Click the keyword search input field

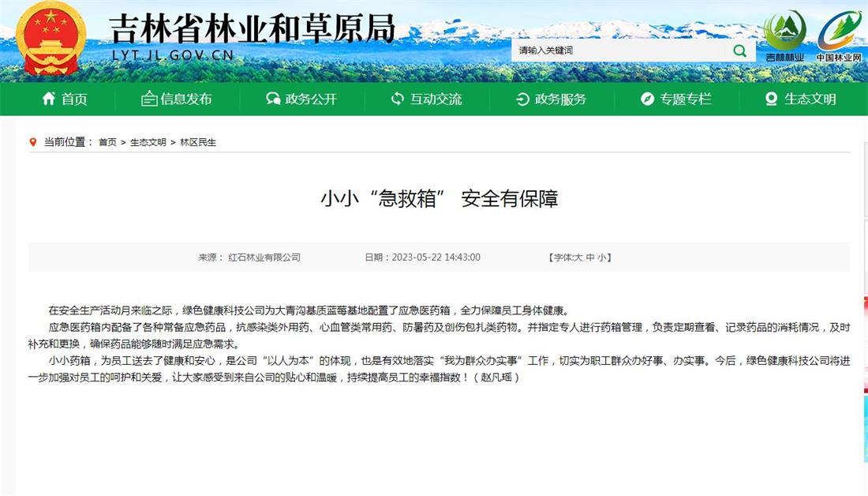[x=618, y=51]
